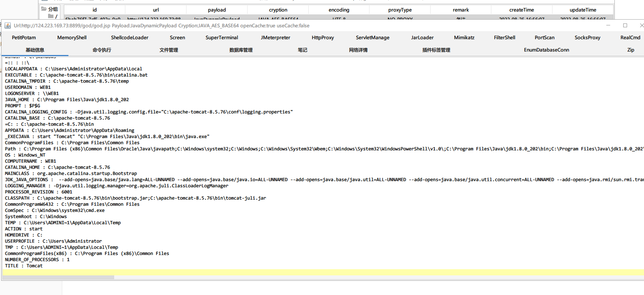Sort by the createTime column header
Screen dimensions: 644x295
pyautogui.click(x=522, y=10)
